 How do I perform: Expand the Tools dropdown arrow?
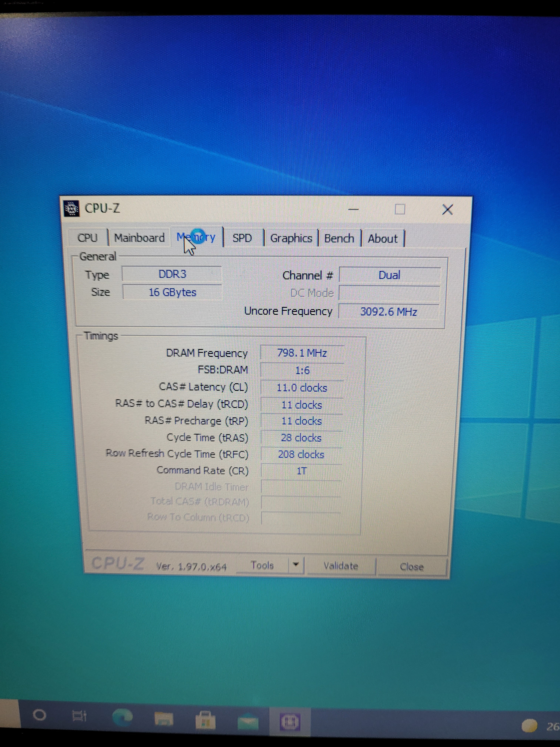tap(296, 565)
